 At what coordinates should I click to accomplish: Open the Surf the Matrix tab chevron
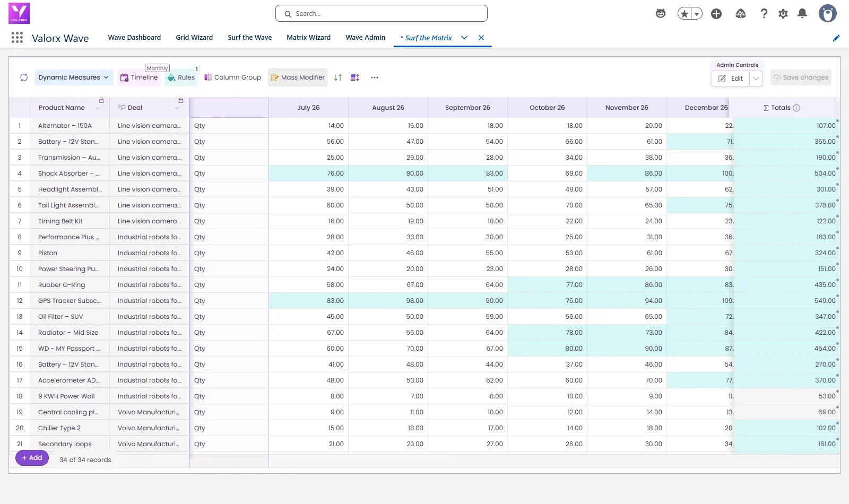(464, 38)
